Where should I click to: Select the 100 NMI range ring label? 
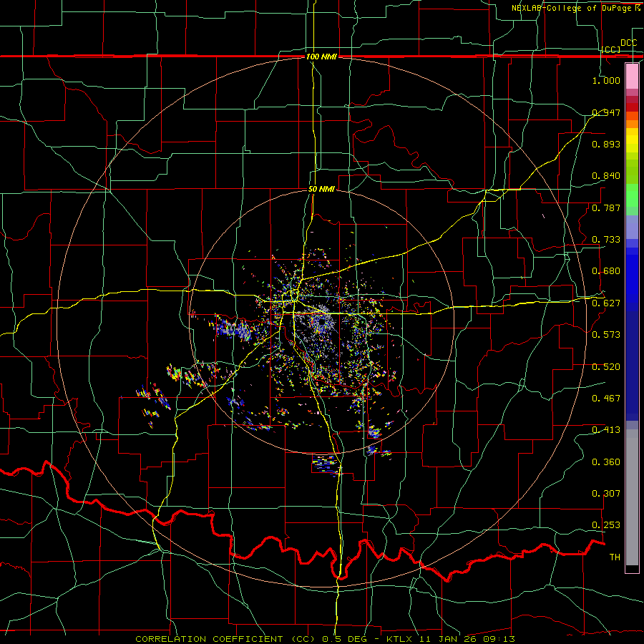(321, 57)
